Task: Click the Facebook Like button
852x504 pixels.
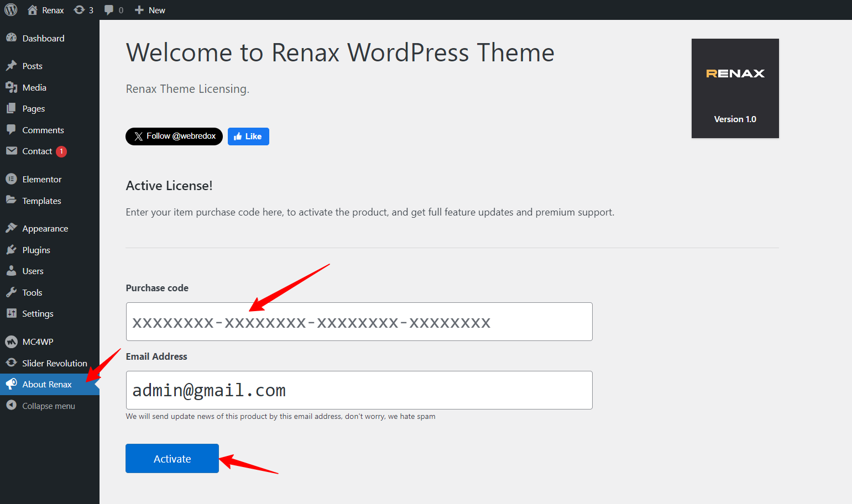Action: [x=248, y=136]
